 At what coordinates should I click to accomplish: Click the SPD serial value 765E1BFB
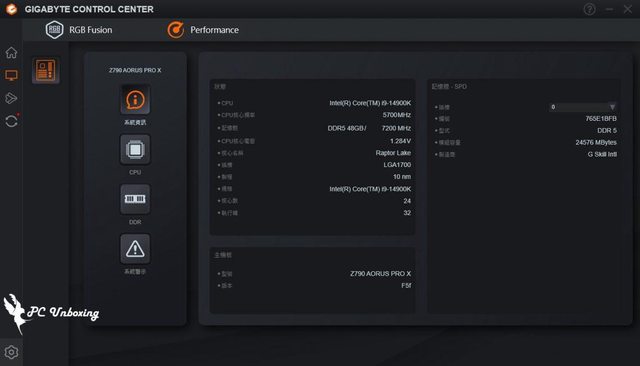601,118
